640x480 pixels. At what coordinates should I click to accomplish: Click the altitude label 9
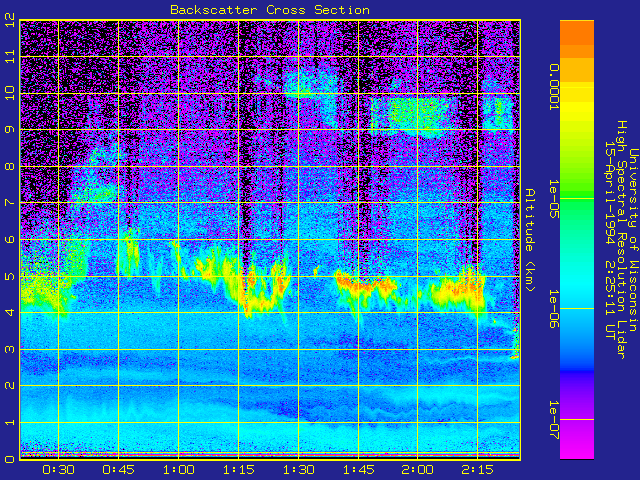point(10,129)
